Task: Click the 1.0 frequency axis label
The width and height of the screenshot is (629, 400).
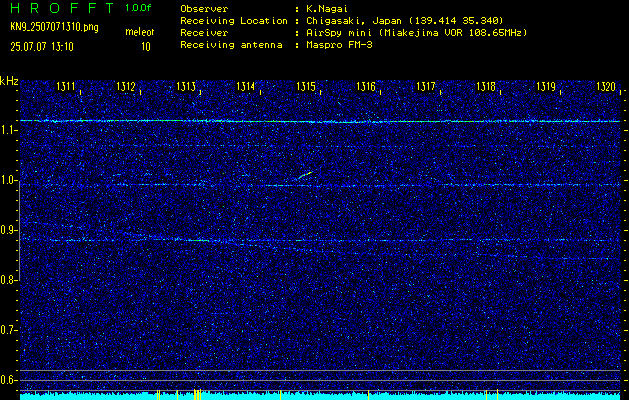Action: (x=7, y=181)
